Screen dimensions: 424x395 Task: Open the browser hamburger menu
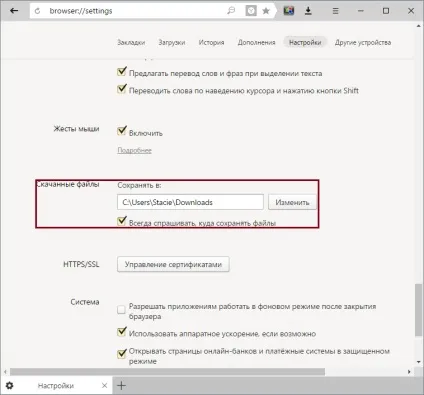[335, 11]
